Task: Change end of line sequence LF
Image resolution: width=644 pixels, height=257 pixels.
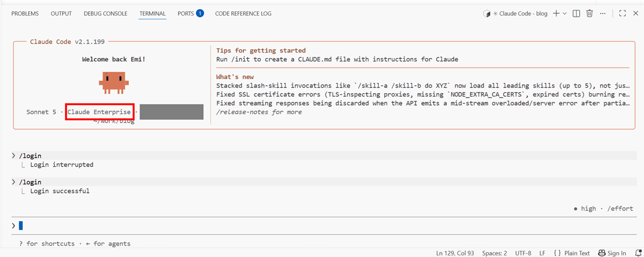Action: point(542,253)
